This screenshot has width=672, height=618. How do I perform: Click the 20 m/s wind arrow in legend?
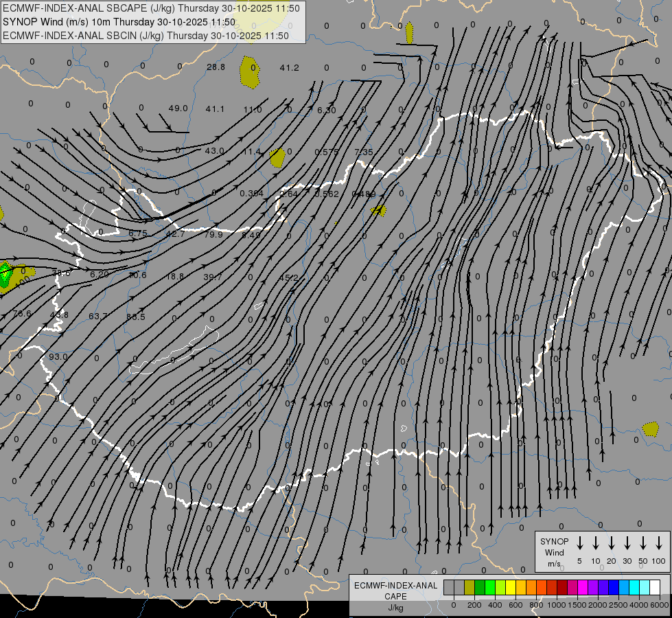[x=611, y=543]
